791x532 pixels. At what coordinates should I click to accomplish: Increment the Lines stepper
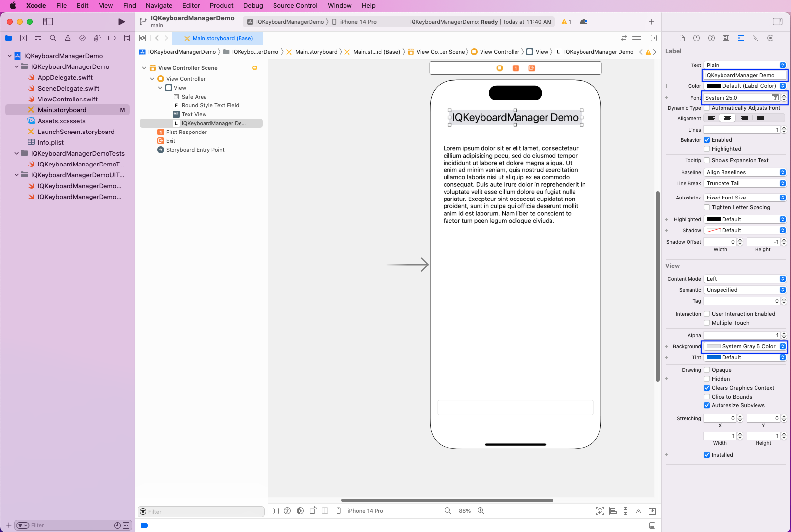(784, 128)
